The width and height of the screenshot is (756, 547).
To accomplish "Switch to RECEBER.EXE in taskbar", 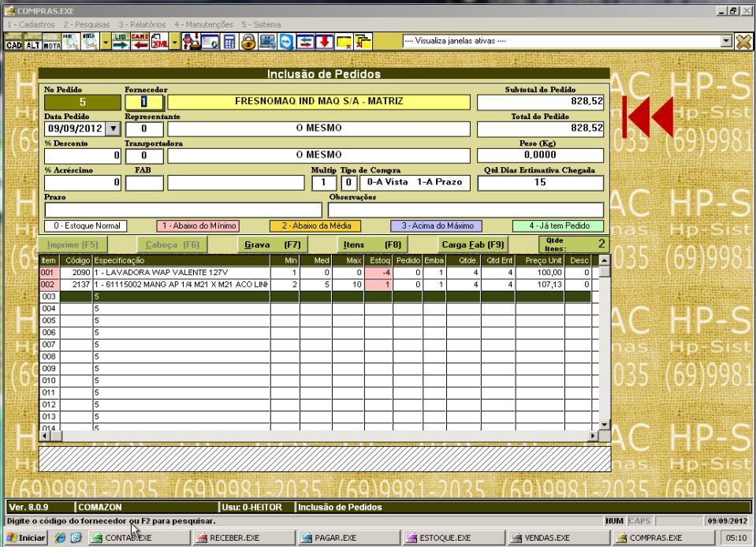I will (x=243, y=538).
